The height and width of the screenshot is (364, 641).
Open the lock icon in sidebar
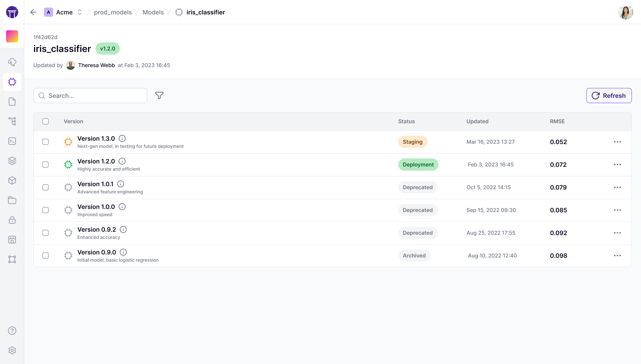point(12,220)
